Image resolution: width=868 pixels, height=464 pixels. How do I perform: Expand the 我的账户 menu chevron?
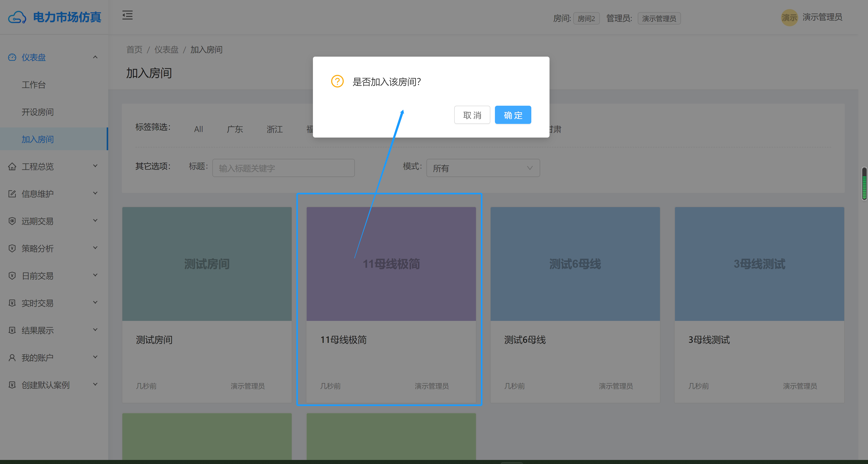(95, 357)
